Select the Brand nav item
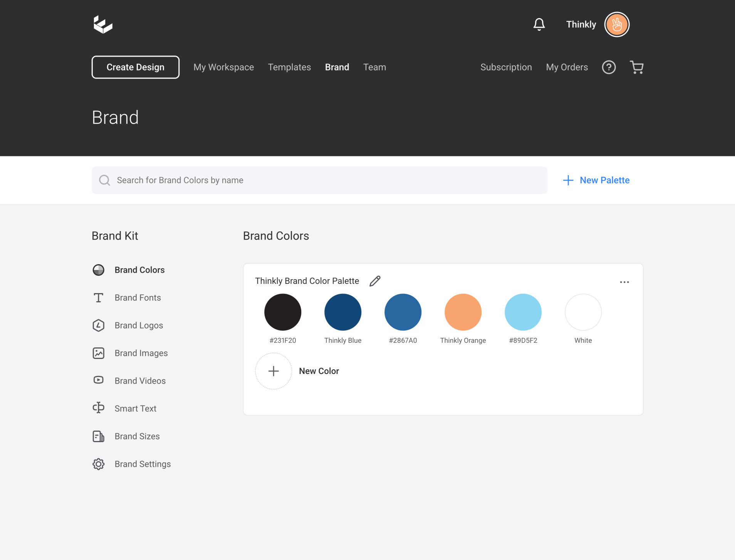Screen dimensions: 735x560 tap(337, 67)
